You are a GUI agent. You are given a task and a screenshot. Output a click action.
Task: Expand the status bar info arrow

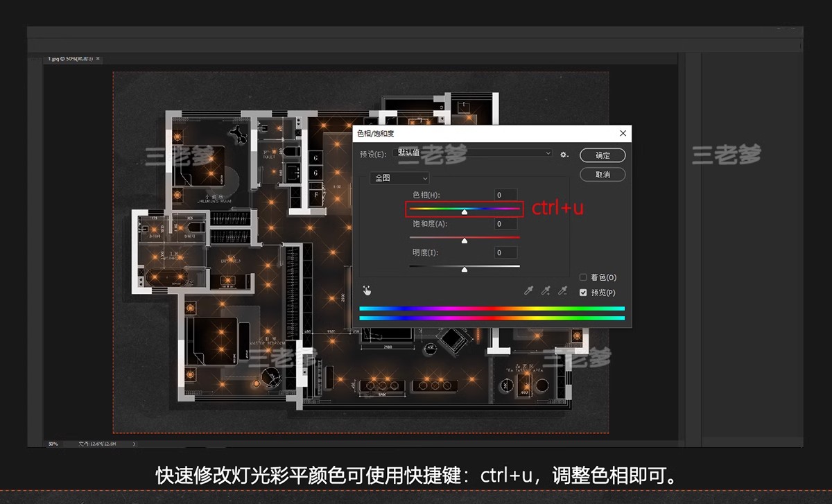pos(134,443)
